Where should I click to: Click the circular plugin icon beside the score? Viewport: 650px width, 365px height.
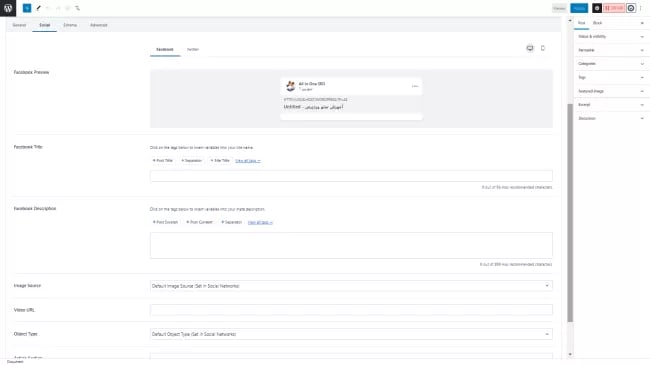631,8
